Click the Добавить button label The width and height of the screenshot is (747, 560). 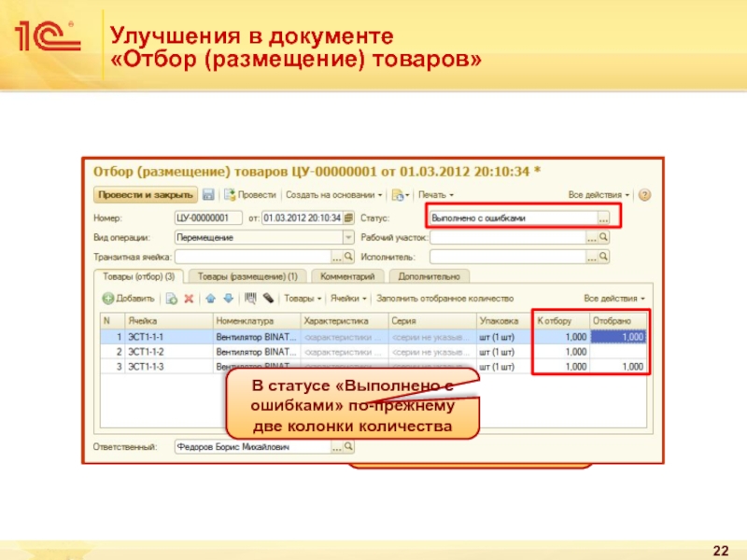(135, 299)
